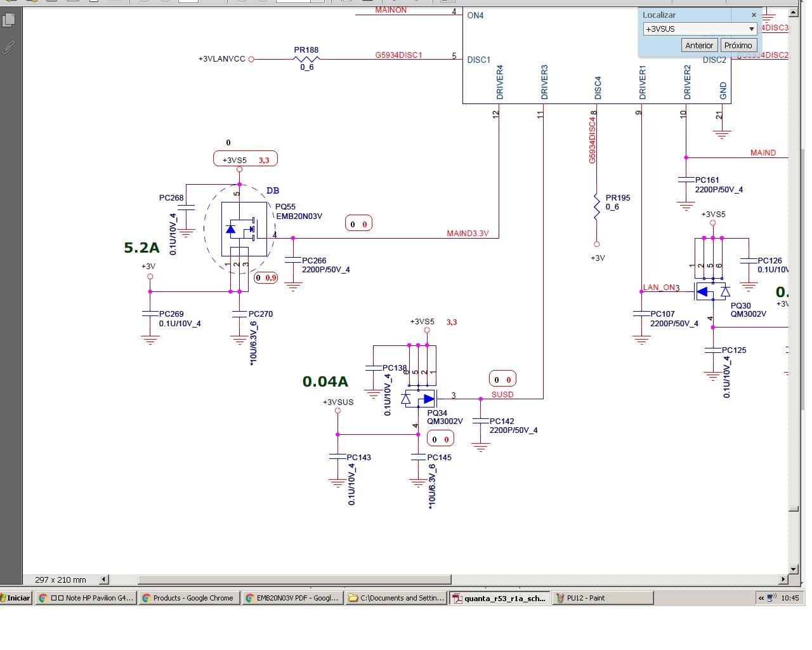
Task: Click the 0 0,9 measurement box below PQ55
Action: tap(266, 277)
